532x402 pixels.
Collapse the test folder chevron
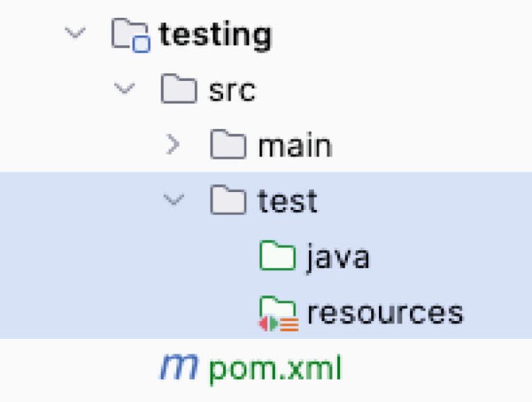(x=174, y=199)
